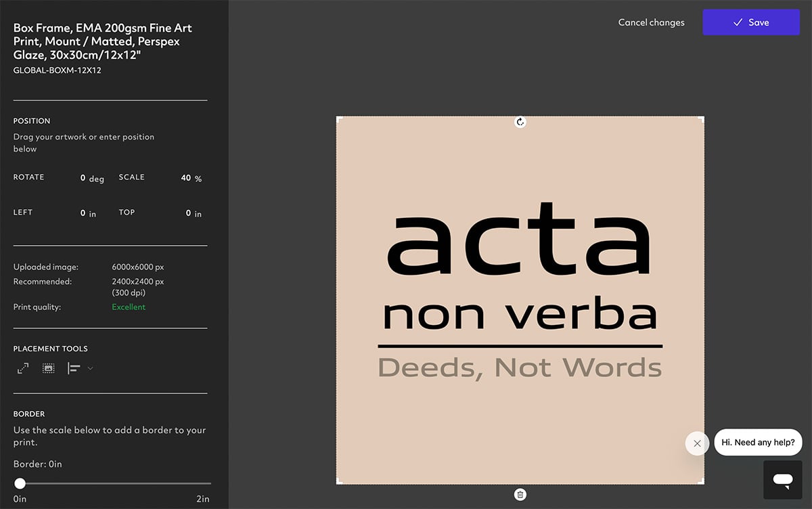Click the rotate handle above the artwork
The height and width of the screenshot is (509, 812).
[520, 122]
